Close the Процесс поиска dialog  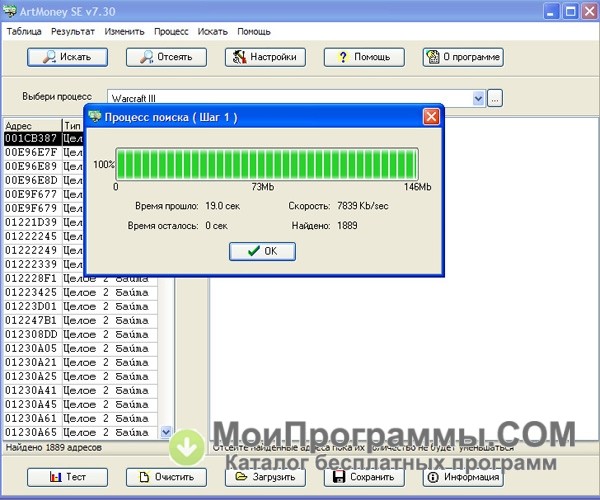click(x=431, y=117)
